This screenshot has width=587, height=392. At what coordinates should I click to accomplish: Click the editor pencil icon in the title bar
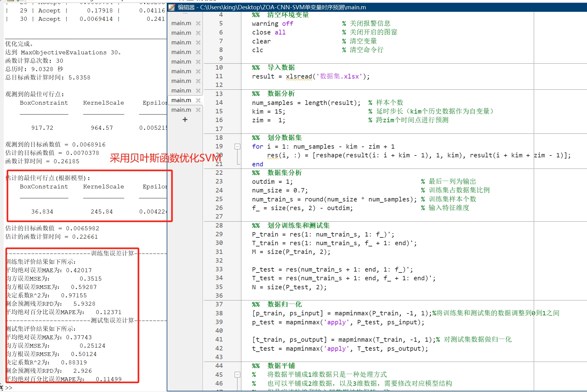(x=171, y=7)
